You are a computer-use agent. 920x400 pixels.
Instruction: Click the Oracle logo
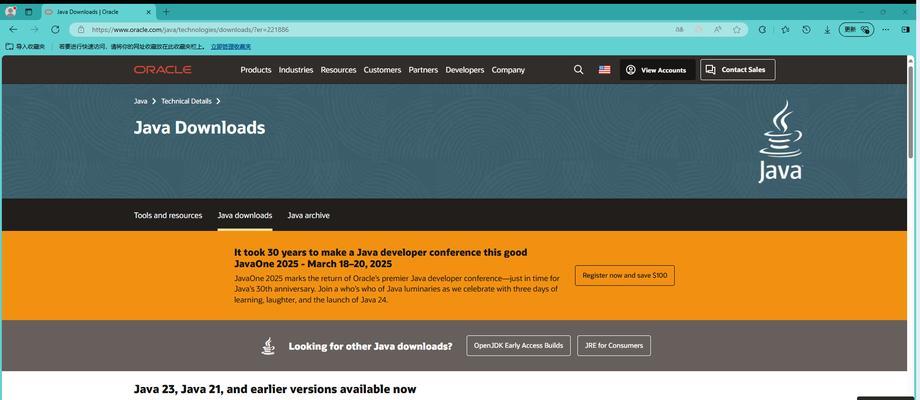point(163,70)
